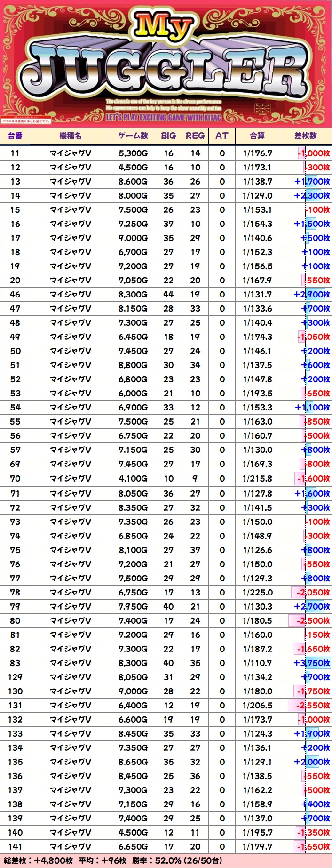
Task: Click the 差枚数 column header
Action: (306, 136)
